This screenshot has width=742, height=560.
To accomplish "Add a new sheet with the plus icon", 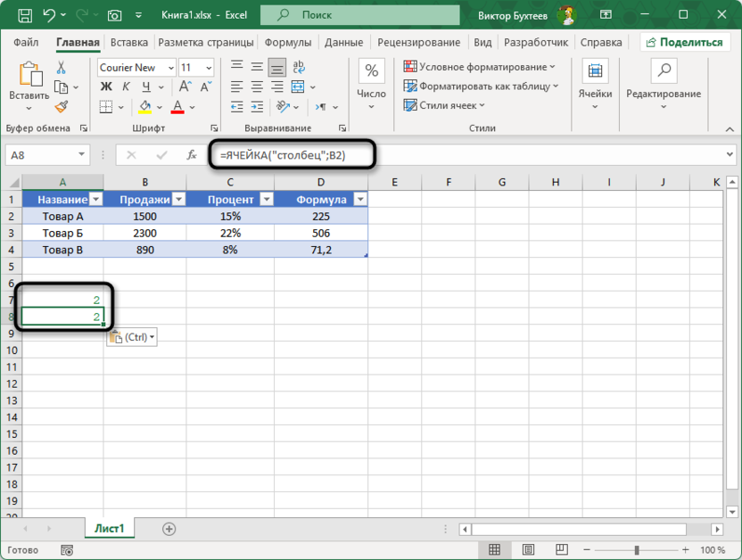I will pyautogui.click(x=169, y=529).
